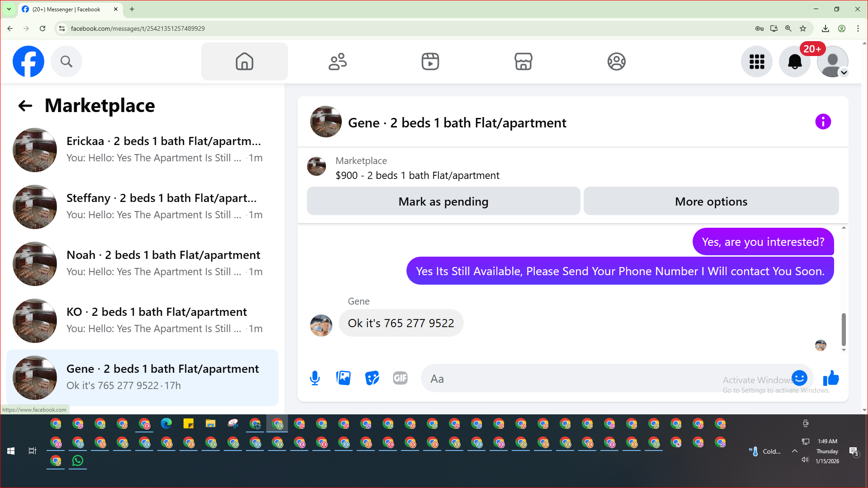Show hidden system tray icons
The height and width of the screenshot is (488, 868).
click(794, 451)
